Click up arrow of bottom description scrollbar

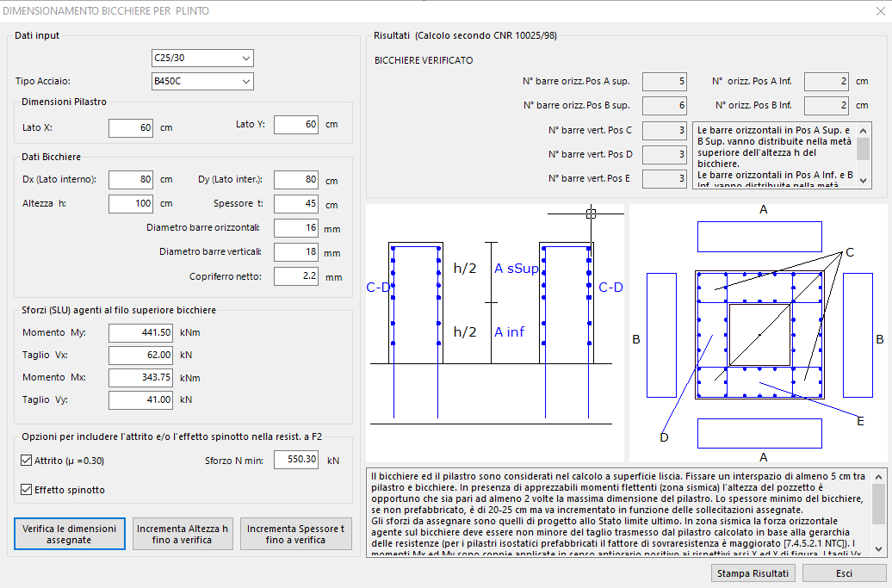(879, 477)
